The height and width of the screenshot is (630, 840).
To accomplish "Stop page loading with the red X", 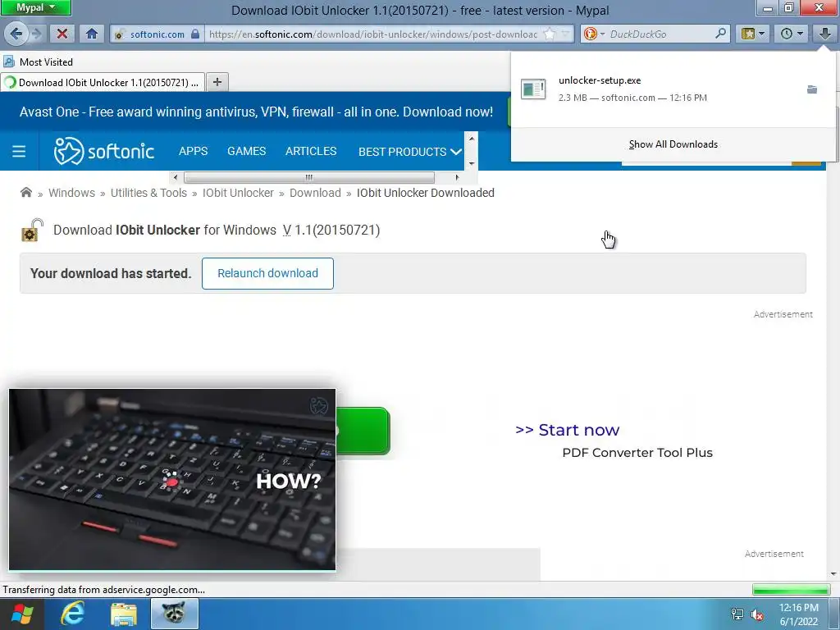I will tap(62, 34).
